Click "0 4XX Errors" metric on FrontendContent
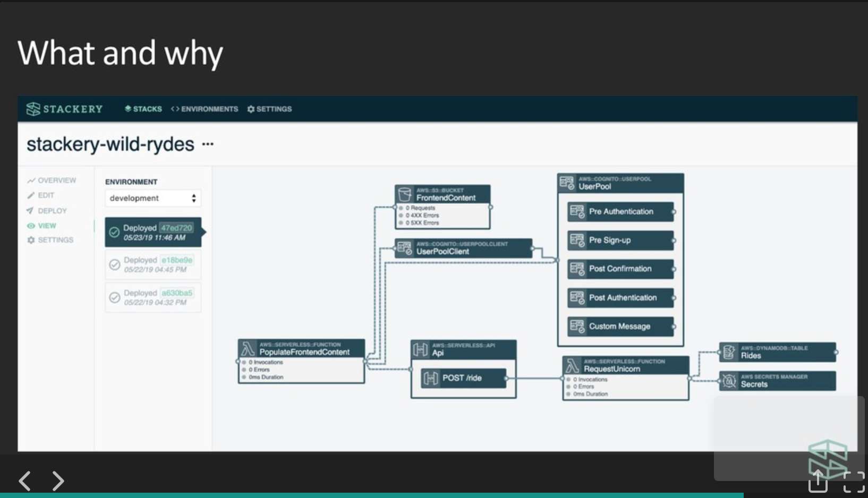The image size is (868, 498). pyautogui.click(x=422, y=216)
